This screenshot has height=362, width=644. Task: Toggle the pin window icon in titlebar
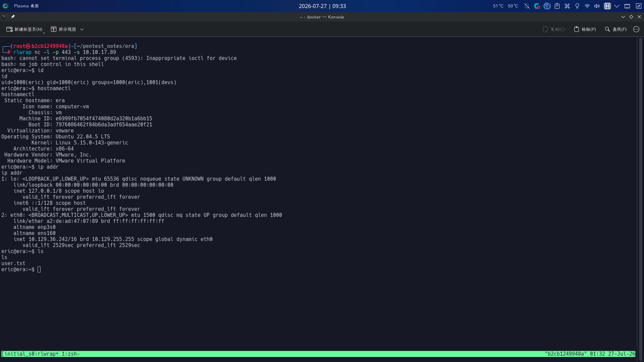pyautogui.click(x=13, y=17)
